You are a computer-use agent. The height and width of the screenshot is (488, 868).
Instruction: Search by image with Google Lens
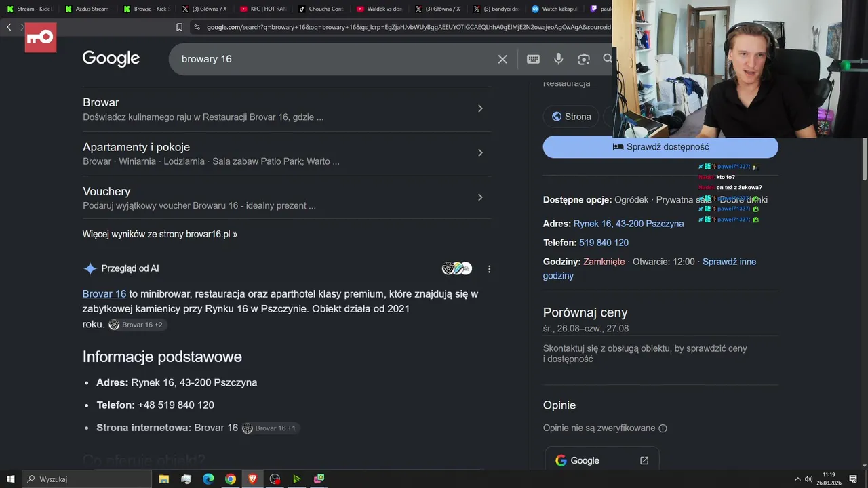pyautogui.click(x=584, y=59)
